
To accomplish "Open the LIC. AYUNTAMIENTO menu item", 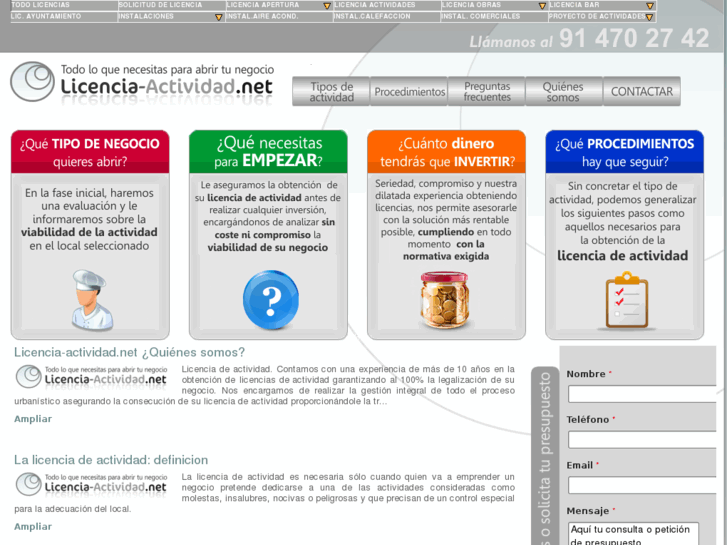I will tap(64, 16).
